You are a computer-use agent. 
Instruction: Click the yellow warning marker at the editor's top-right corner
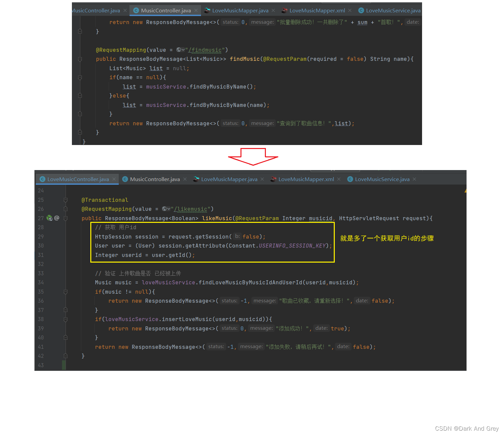click(x=465, y=190)
